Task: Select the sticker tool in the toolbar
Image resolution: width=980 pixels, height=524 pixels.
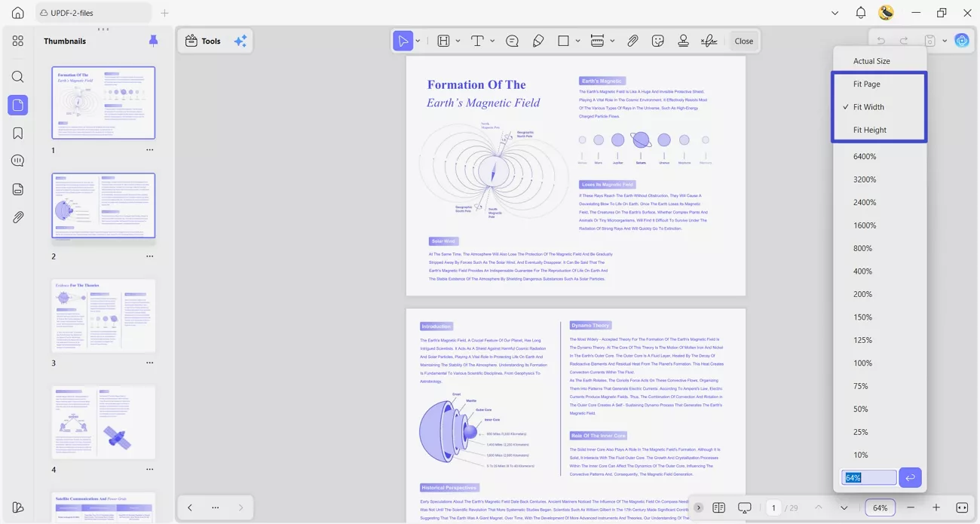Action: point(658,41)
